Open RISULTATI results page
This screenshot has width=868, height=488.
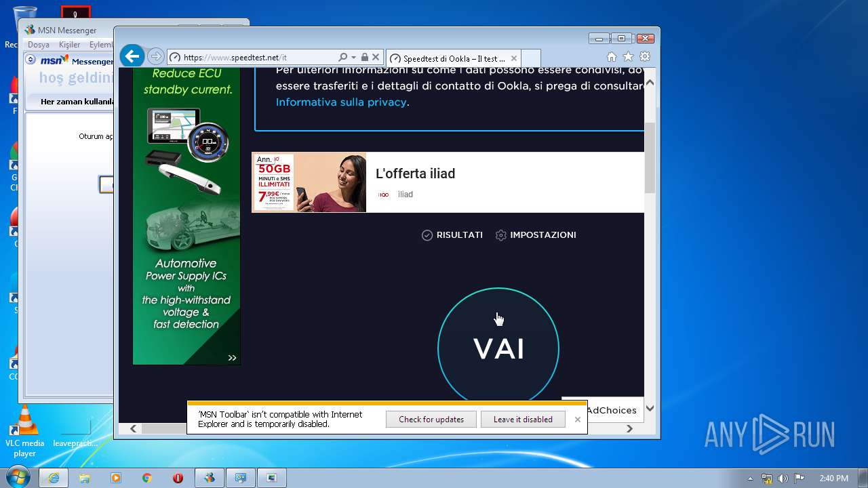(460, 235)
